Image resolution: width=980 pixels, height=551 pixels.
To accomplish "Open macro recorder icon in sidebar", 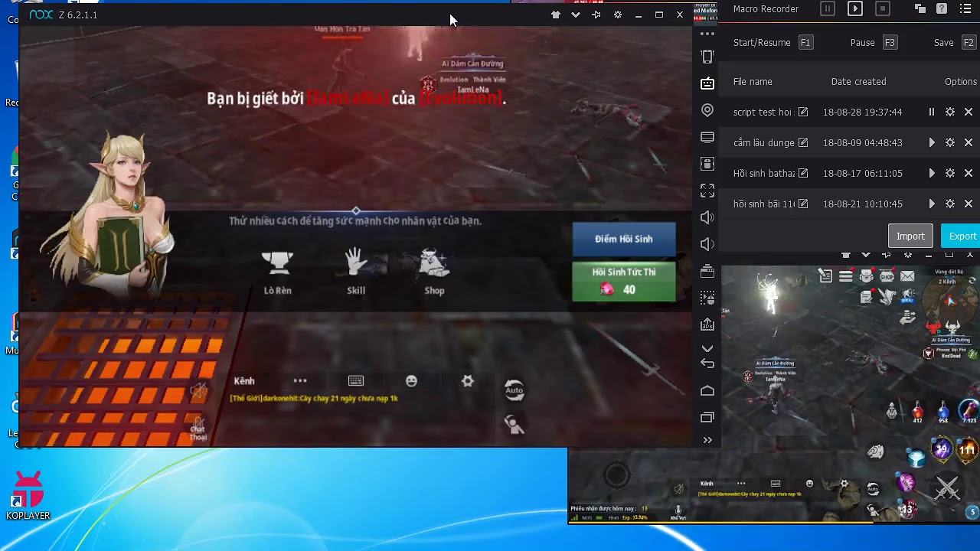I will pos(707,298).
